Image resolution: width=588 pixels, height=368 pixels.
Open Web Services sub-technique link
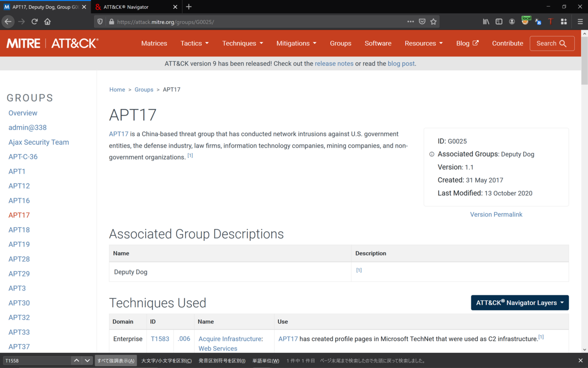tap(218, 349)
